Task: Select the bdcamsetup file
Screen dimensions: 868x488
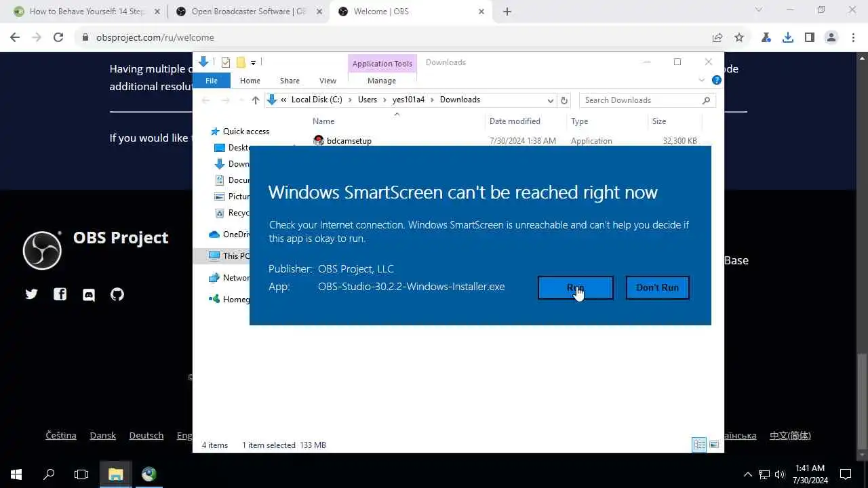Action: (x=349, y=141)
